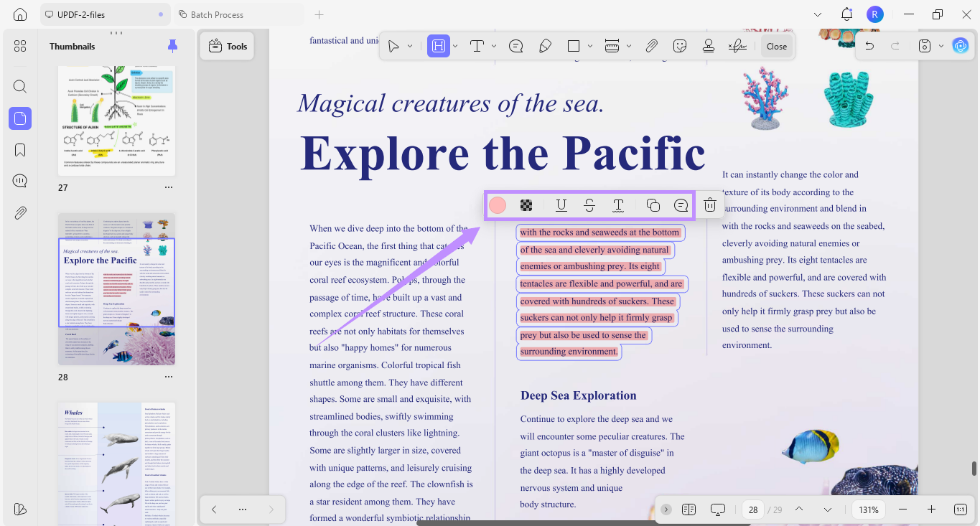Screen dimensions: 980x526
Task: Delete the highlight with trash icon
Action: click(x=709, y=205)
